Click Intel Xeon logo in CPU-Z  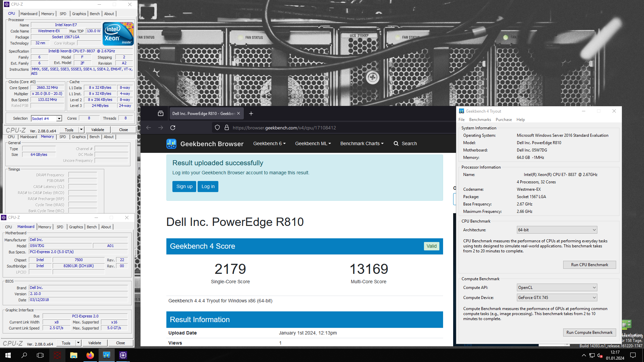click(118, 34)
